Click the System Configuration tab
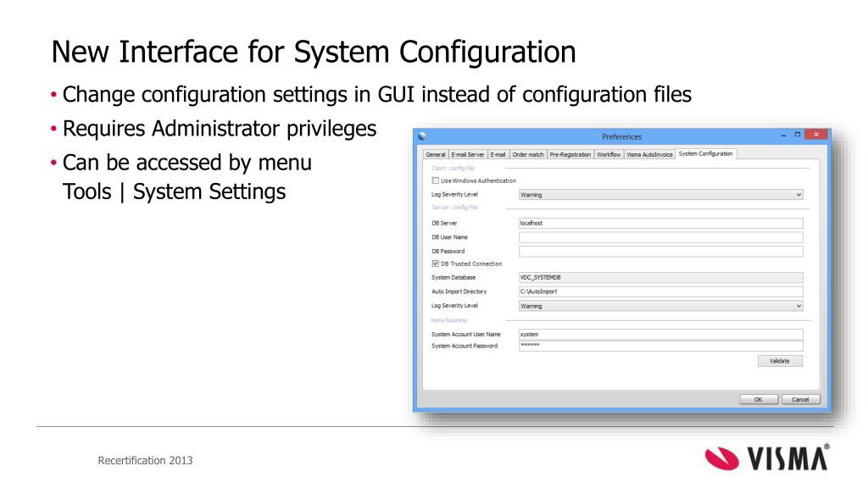Image resolution: width=868 pixels, height=488 pixels. pyautogui.click(x=706, y=154)
